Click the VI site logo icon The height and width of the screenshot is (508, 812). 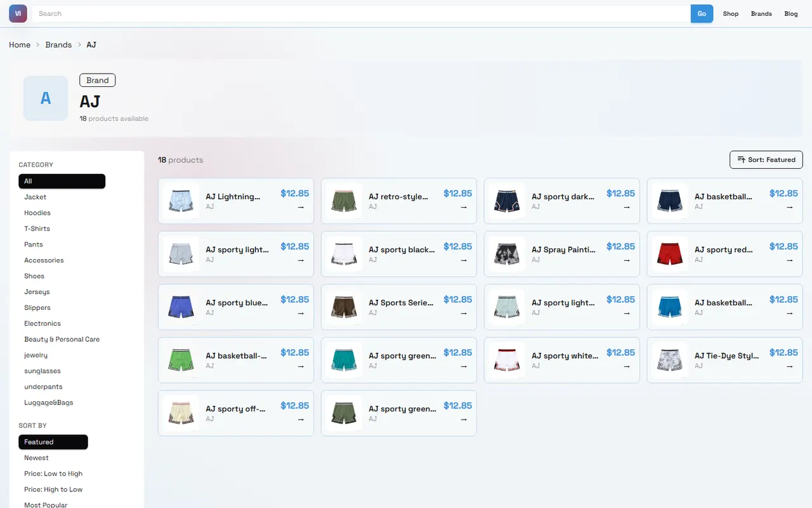tap(18, 13)
